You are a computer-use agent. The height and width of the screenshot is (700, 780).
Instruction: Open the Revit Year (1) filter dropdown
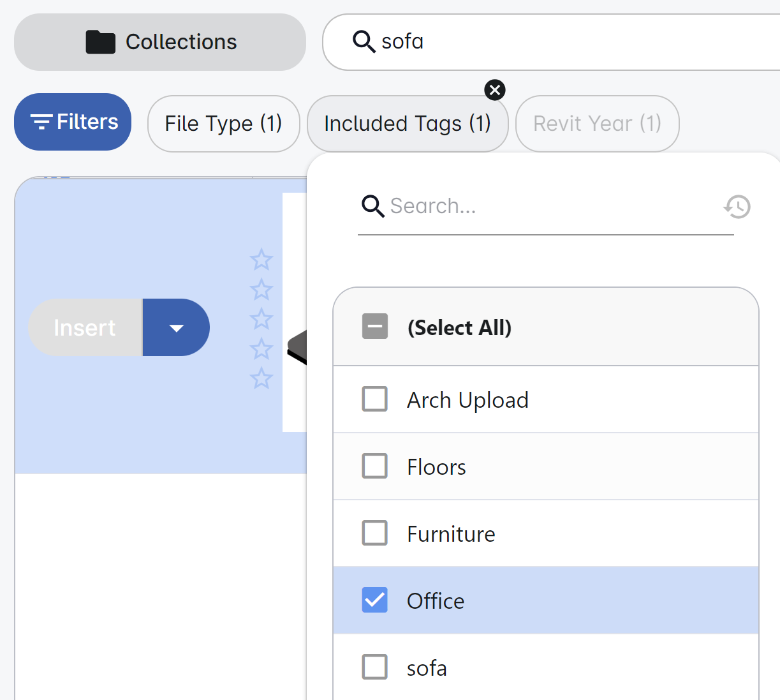597,124
